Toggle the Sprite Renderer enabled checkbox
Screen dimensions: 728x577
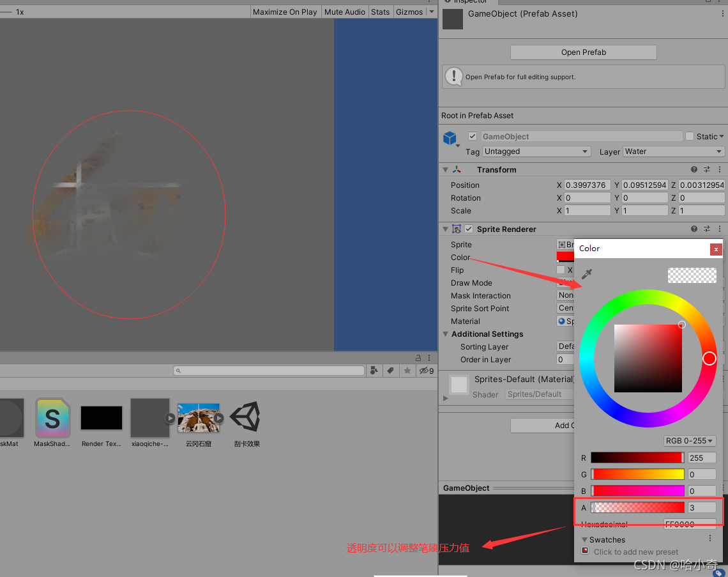click(x=469, y=229)
